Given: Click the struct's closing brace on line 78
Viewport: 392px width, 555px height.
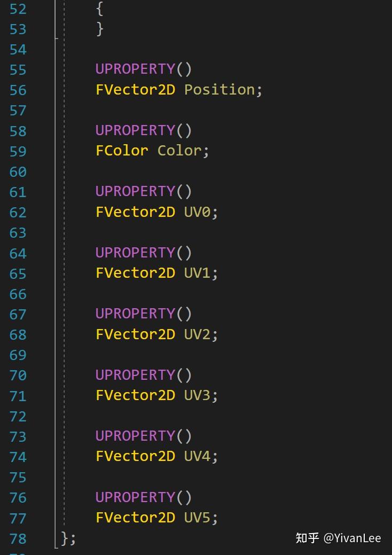Looking at the screenshot, I should click(x=65, y=538).
